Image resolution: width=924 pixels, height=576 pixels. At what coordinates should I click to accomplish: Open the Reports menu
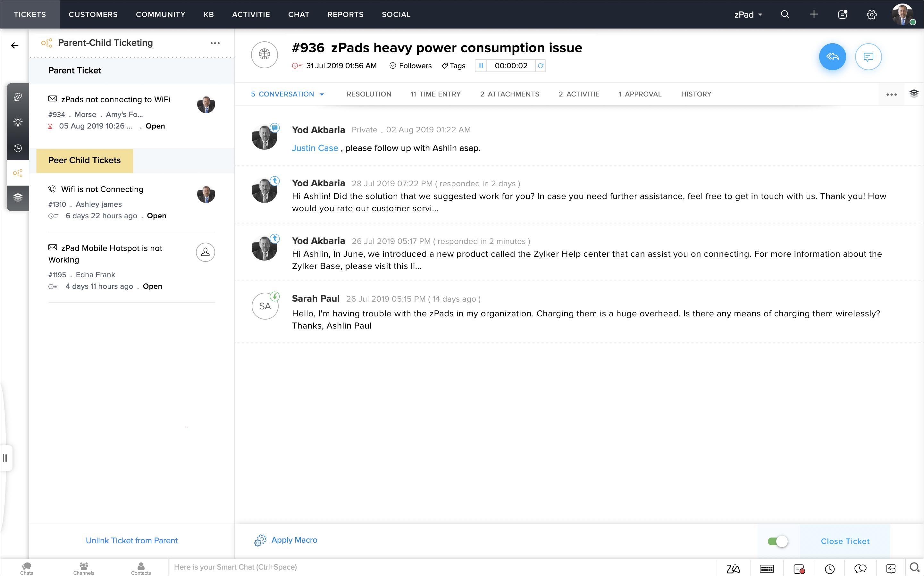tap(345, 14)
